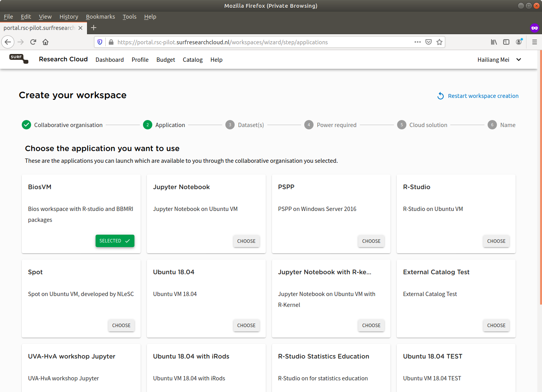Click the UVA-HvA workshop Jupyter card title

(x=71, y=356)
